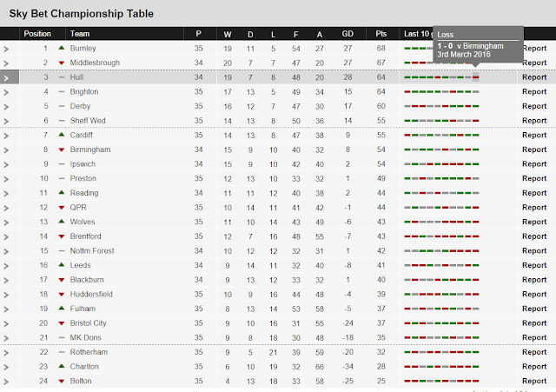The width and height of the screenshot is (556, 392).
Task: Expand the Rotherham row with its left chevron
Action: [7, 352]
